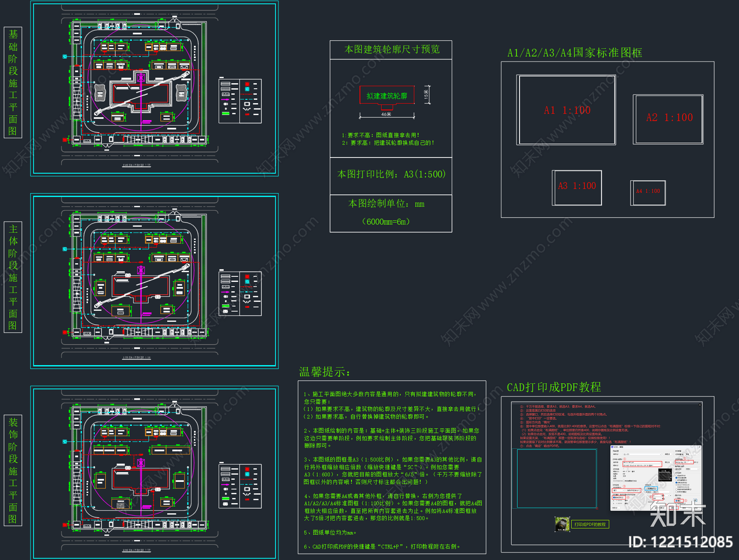Screen dimensions: 739x560
Task: Pick the A3 1:100 drawing frame
Action: [x=577, y=188]
